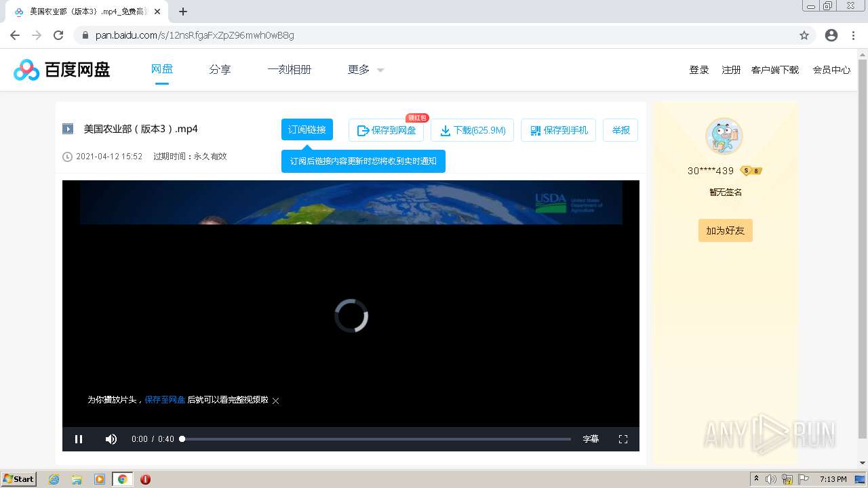Launch Internet Explorer from taskbar
868x488 pixels.
54,479
